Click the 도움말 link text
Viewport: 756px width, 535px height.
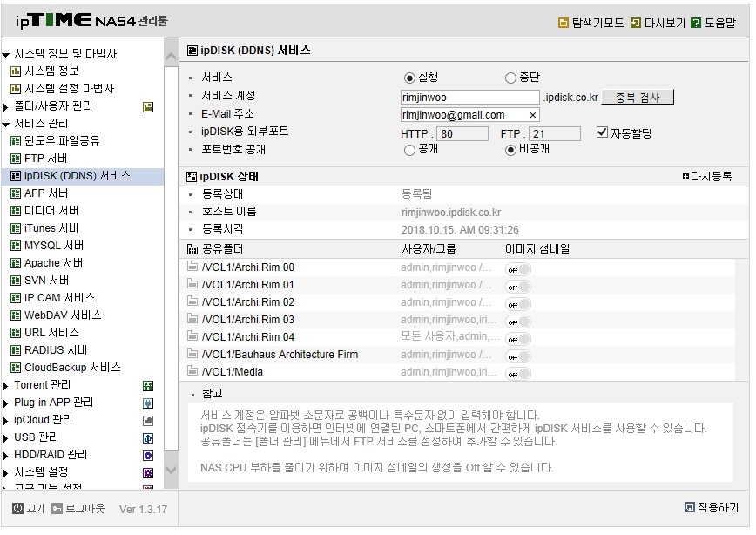tap(720, 23)
